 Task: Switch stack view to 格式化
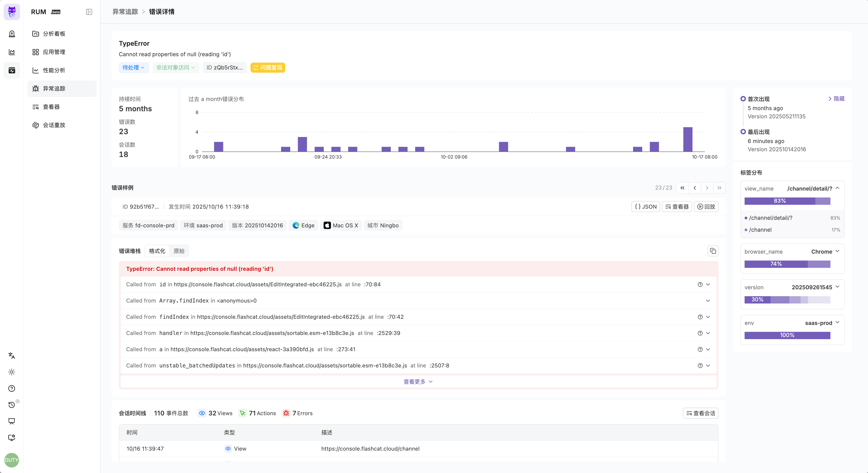(157, 251)
